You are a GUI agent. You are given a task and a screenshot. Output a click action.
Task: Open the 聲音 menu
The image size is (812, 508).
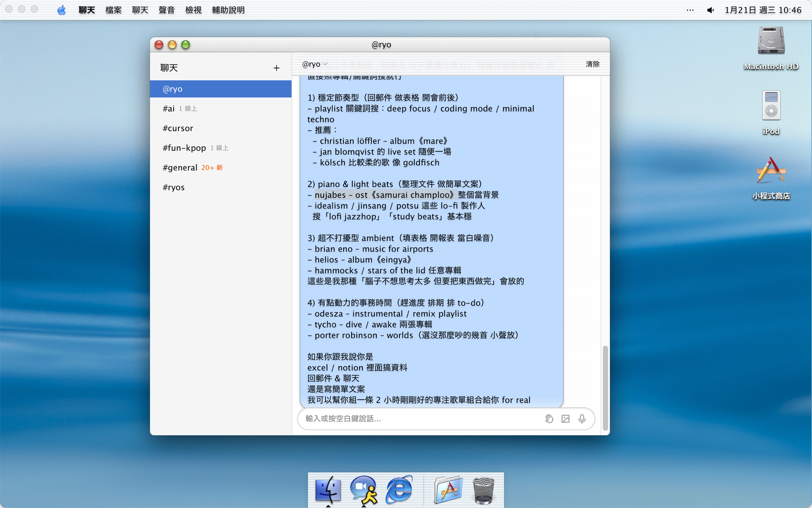tap(166, 10)
